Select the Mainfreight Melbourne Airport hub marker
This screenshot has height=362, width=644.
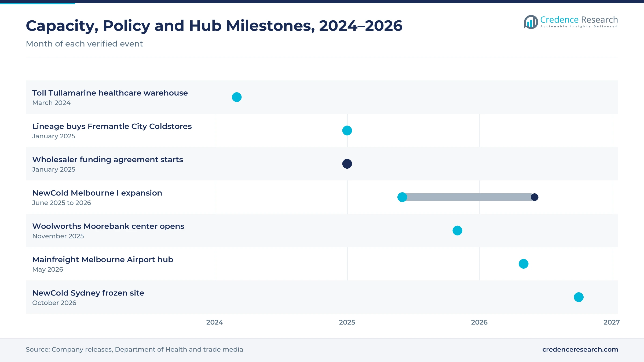pyautogui.click(x=524, y=264)
